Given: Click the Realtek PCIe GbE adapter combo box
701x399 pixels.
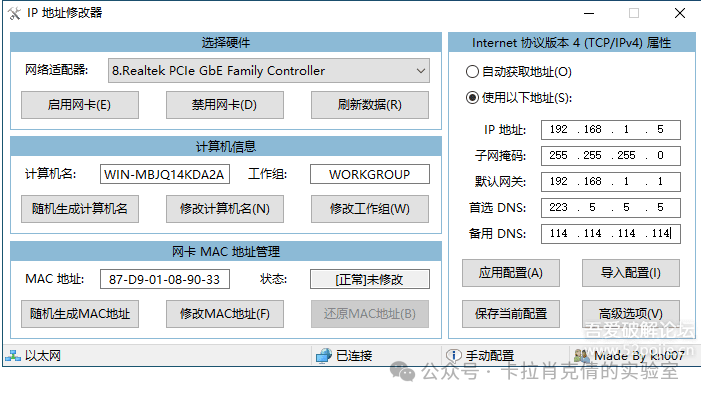Looking at the screenshot, I should tap(269, 71).
